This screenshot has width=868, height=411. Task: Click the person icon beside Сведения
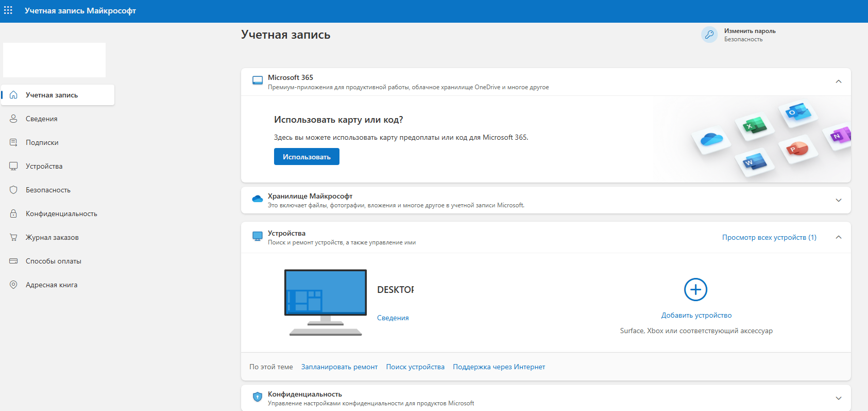[x=14, y=119]
